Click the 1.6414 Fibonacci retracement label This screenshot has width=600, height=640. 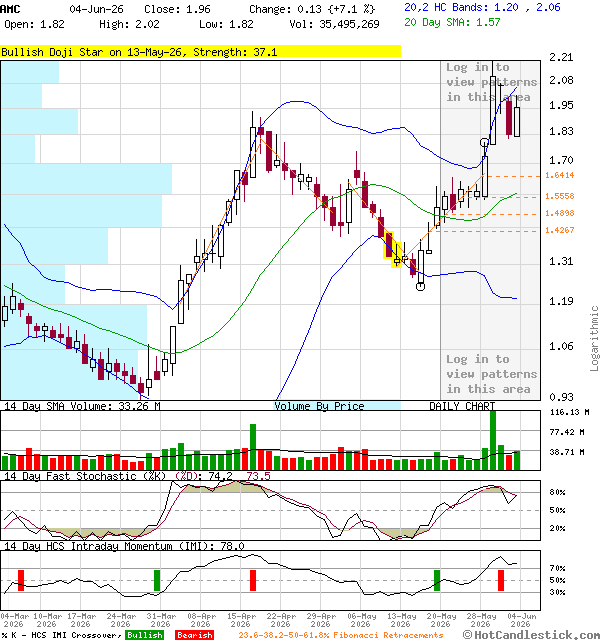pyautogui.click(x=560, y=175)
